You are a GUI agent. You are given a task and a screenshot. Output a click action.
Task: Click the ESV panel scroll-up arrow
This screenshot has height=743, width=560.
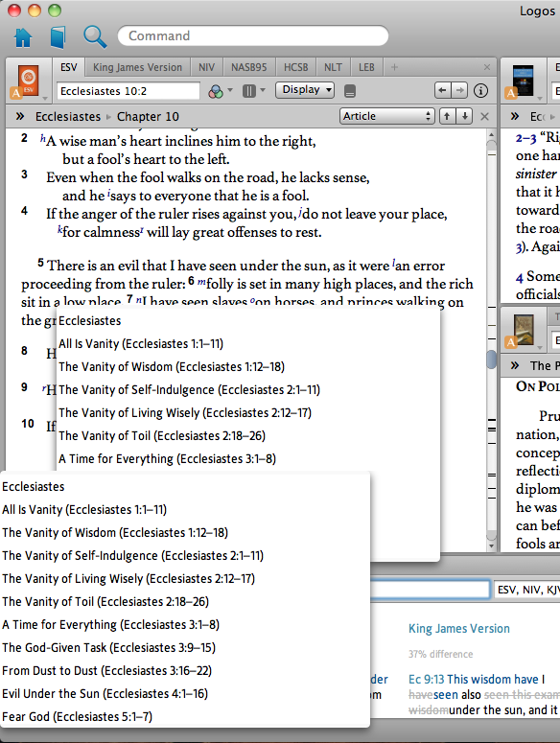tap(492, 134)
